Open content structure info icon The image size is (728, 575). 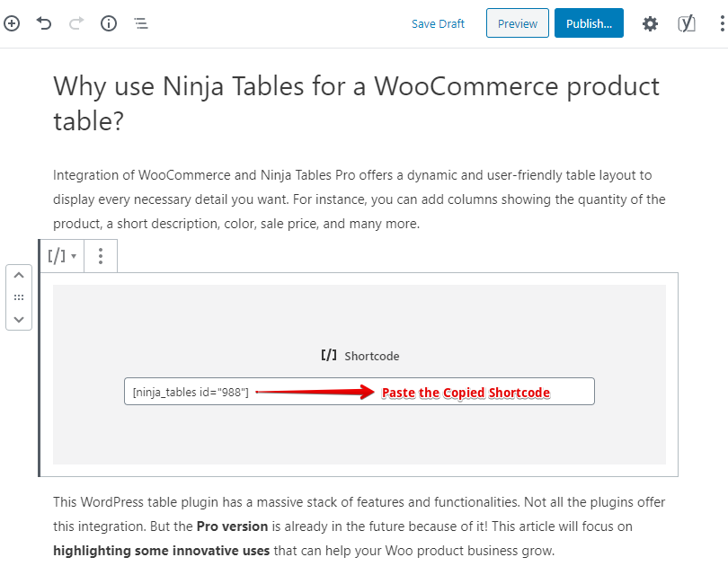coord(109,23)
